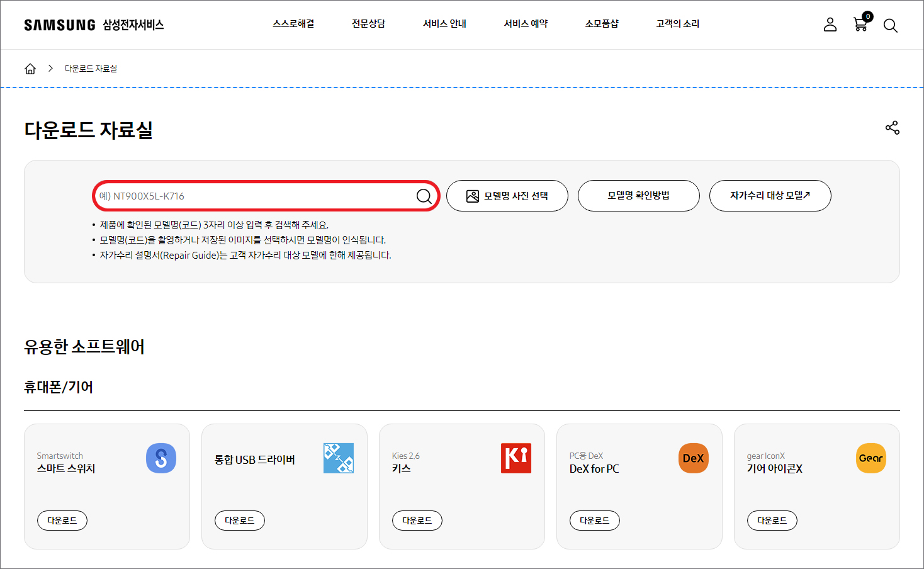Open the 스스로해결 menu
Viewport: 924px width, 569px height.
click(x=293, y=24)
